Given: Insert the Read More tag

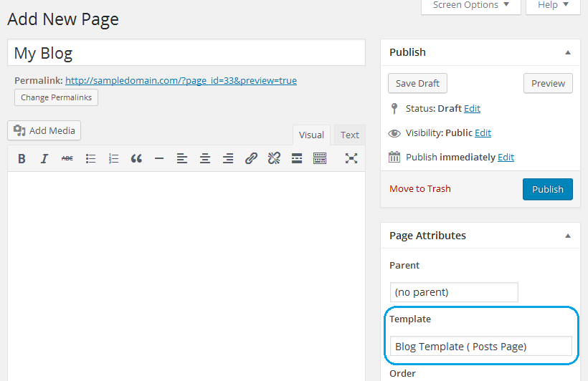Looking at the screenshot, I should (297, 158).
